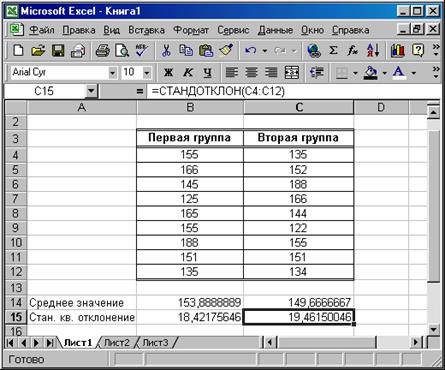
Task: Go to last sheet tab navigation arrow
Action: click(50, 342)
